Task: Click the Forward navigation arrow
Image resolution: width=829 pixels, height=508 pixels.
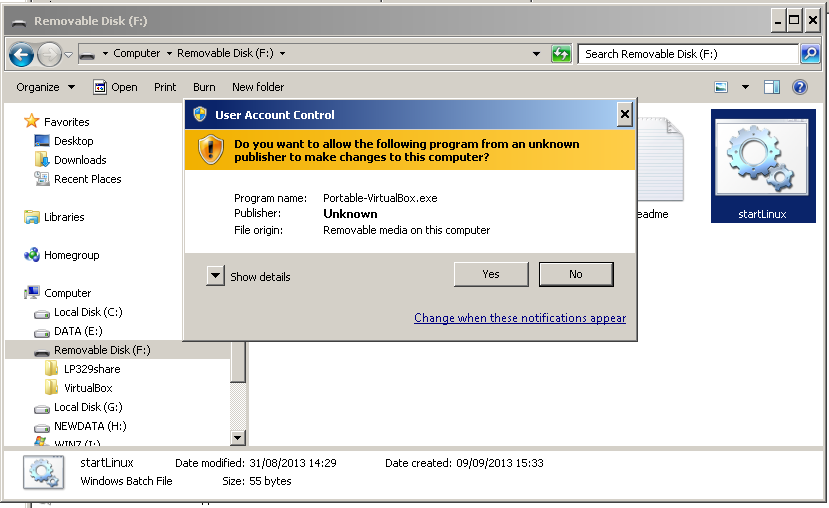Action: point(50,54)
